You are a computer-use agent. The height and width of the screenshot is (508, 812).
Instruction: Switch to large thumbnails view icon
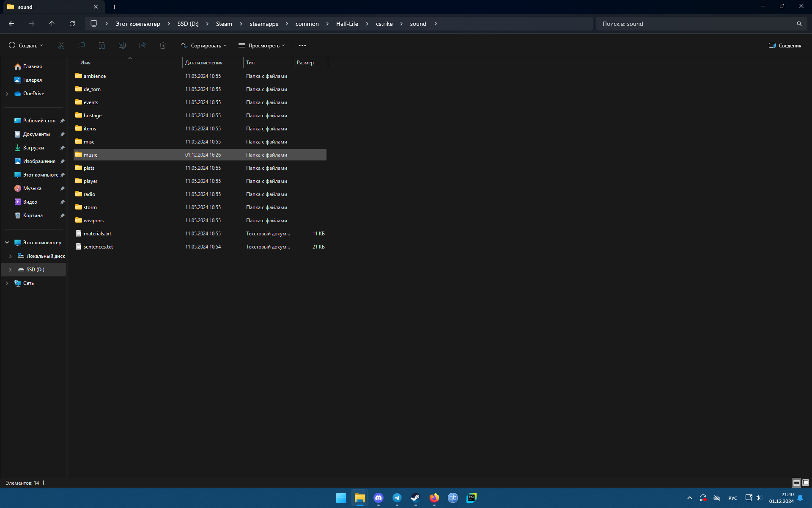pos(806,483)
